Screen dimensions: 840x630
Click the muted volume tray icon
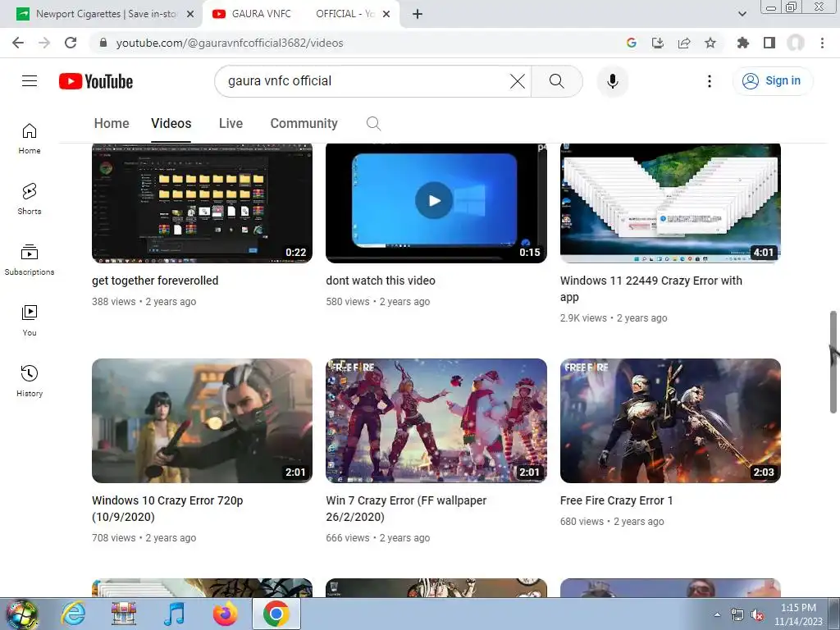point(757,615)
